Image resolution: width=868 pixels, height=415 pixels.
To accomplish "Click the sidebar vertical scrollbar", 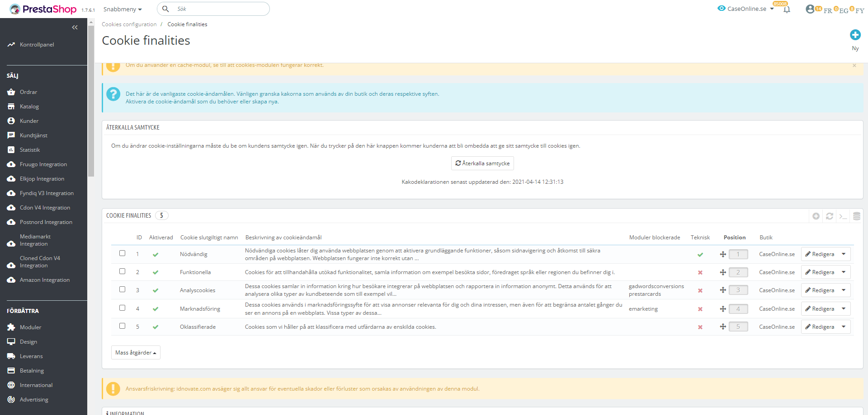I will [x=91, y=101].
